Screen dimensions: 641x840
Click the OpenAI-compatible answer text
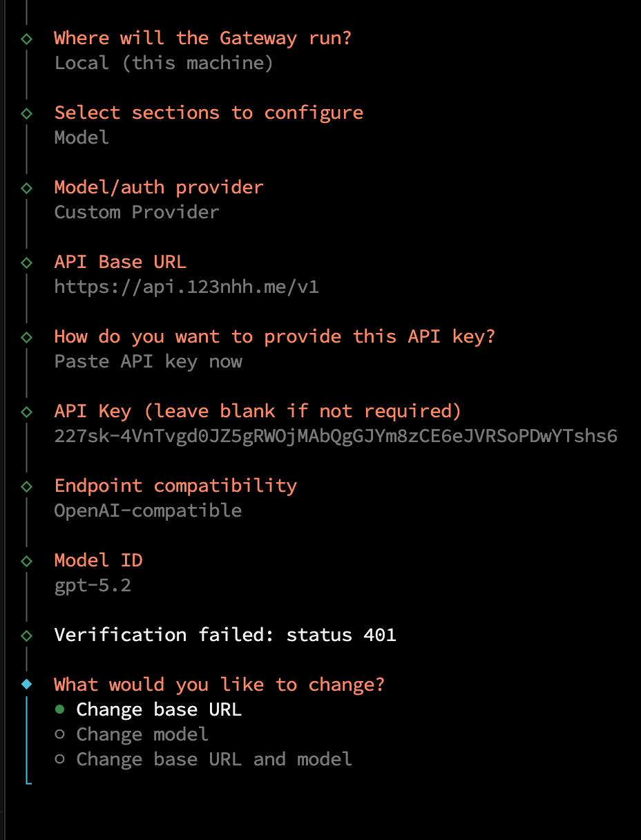point(148,510)
